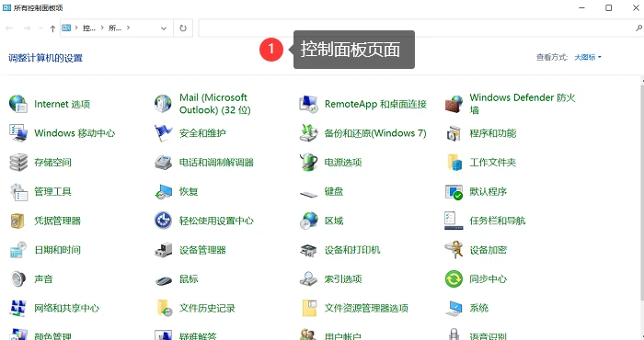Open the 大图标 view mode dropdown
This screenshot has height=340, width=644.
pos(587,57)
